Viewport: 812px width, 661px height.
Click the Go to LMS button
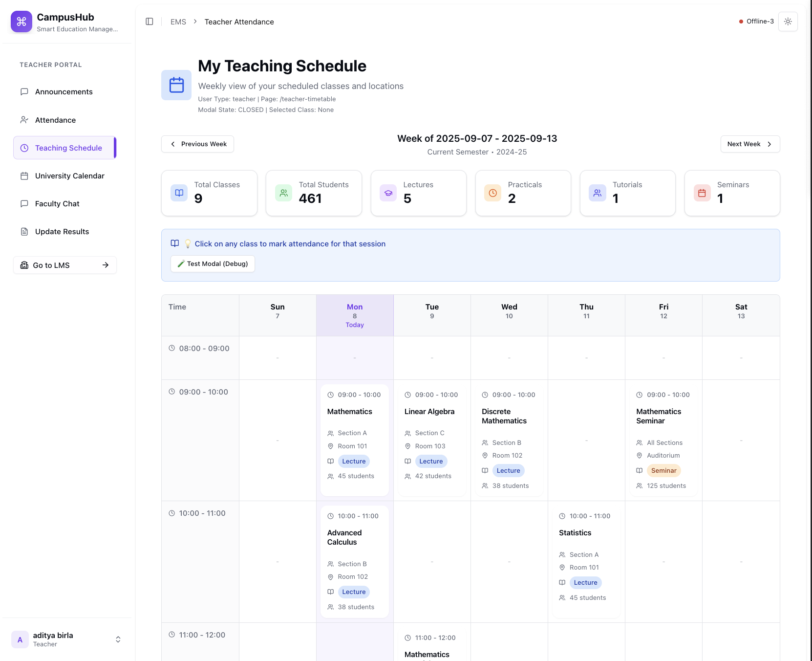click(65, 265)
